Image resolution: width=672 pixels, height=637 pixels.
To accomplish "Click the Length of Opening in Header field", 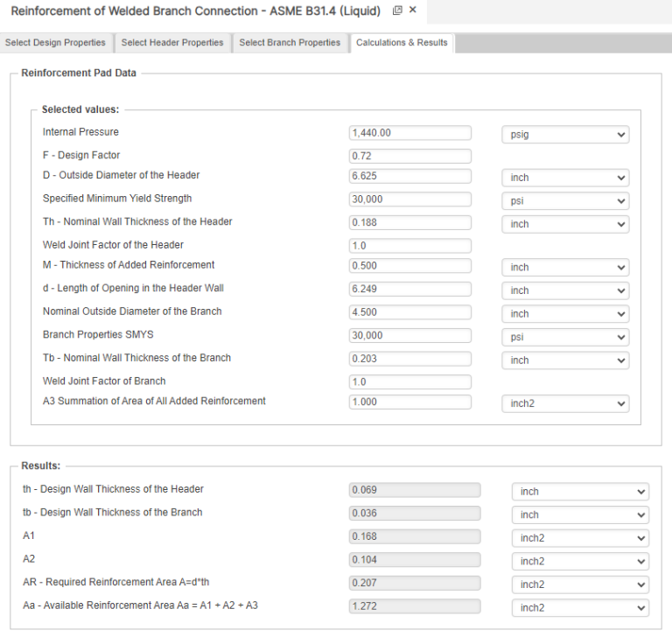I will [409, 289].
